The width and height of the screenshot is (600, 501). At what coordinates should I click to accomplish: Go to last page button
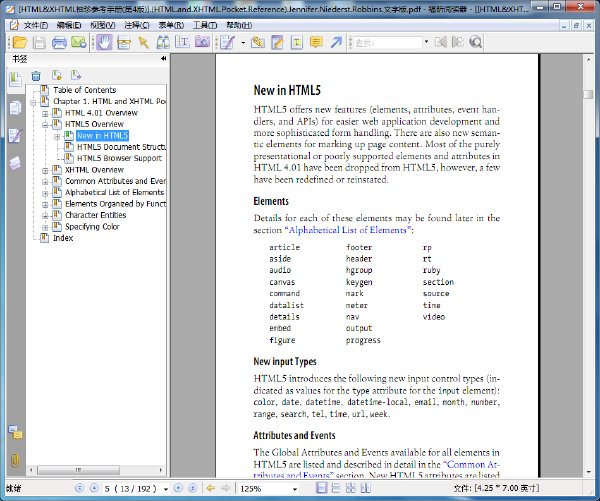tap(193, 488)
